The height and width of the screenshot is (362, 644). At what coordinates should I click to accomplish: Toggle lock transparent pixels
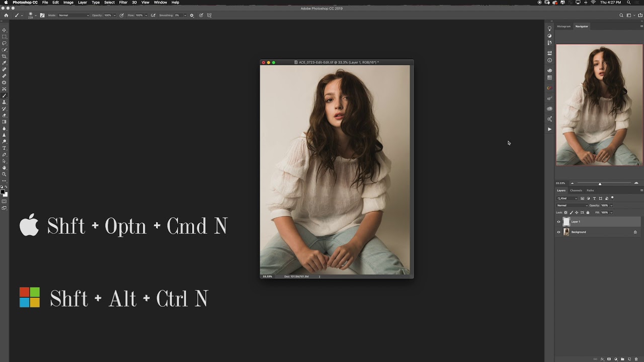click(566, 213)
